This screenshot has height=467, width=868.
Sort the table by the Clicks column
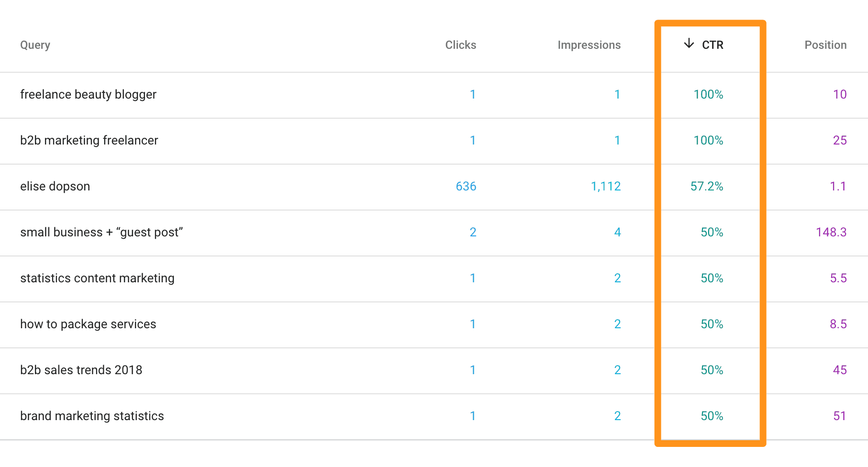pyautogui.click(x=460, y=44)
